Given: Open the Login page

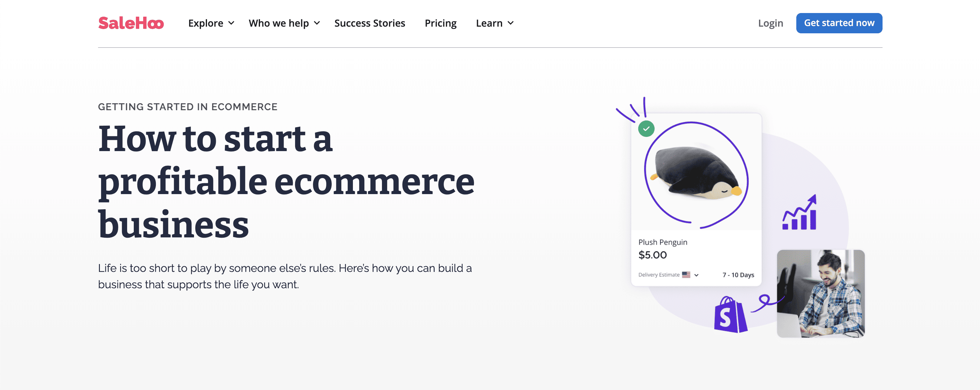Looking at the screenshot, I should coord(770,23).
